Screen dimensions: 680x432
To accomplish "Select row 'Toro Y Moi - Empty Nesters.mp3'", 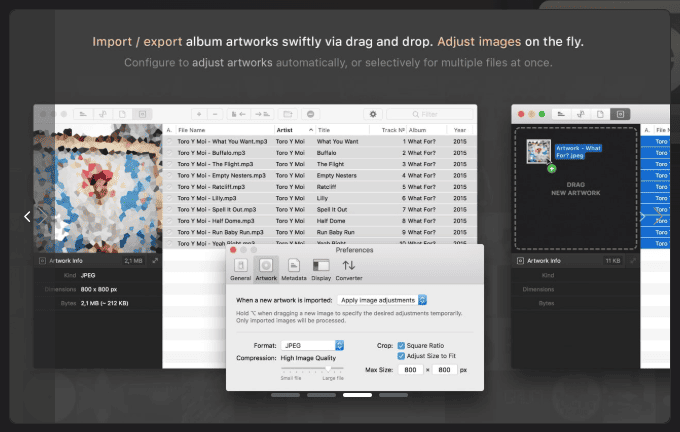I will (x=320, y=175).
